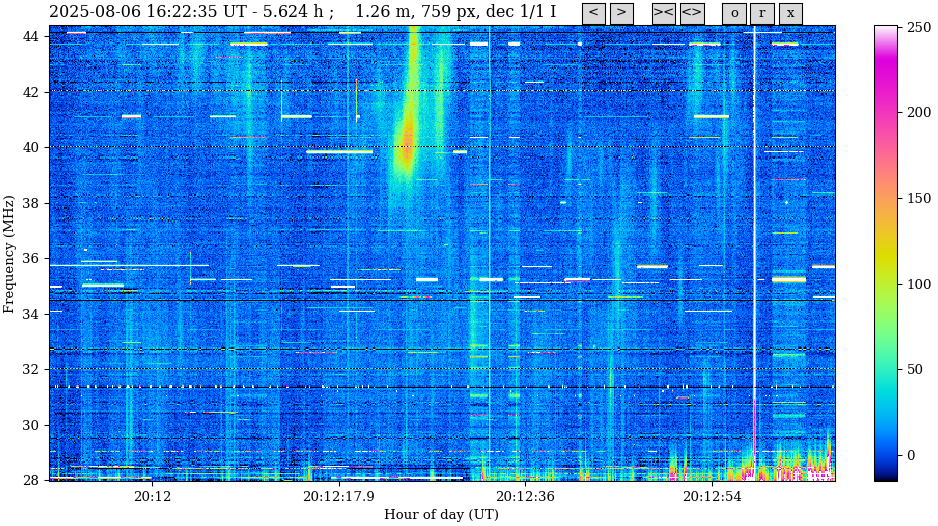Click the 'r' button

(x=762, y=13)
